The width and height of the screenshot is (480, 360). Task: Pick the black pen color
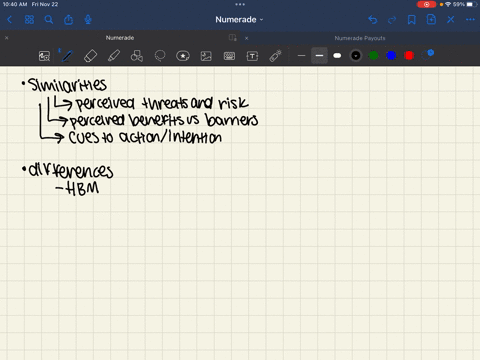(x=356, y=56)
